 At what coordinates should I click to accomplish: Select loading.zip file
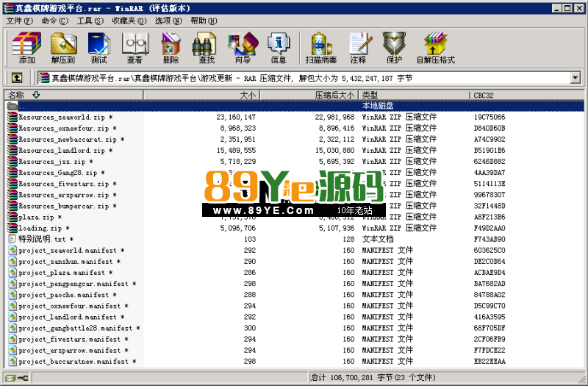pos(44,228)
